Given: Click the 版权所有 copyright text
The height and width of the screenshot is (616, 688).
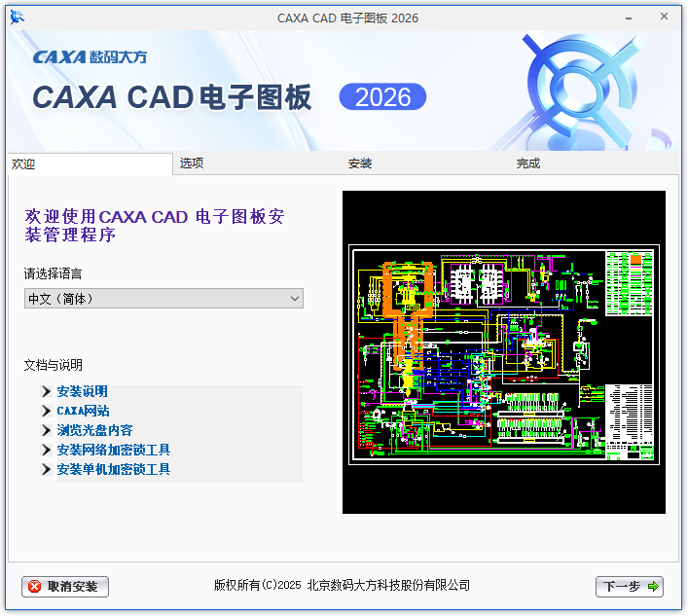Looking at the screenshot, I should [342, 585].
